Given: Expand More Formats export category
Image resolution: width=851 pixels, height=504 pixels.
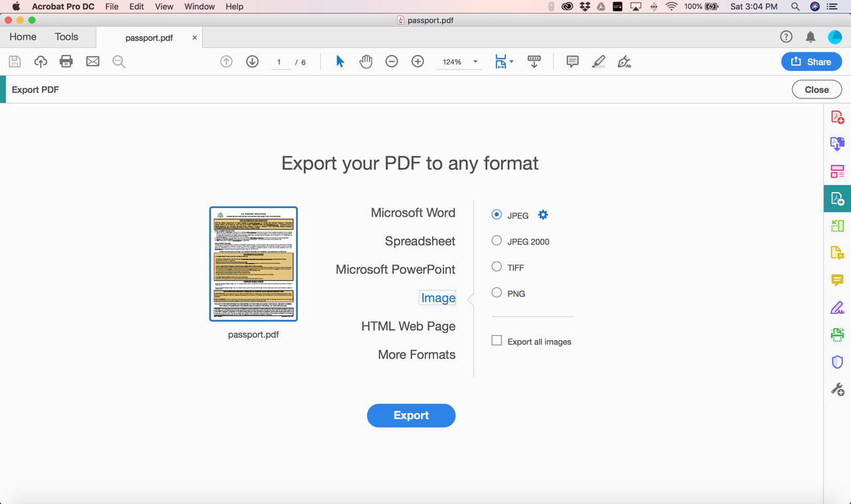Looking at the screenshot, I should [417, 354].
